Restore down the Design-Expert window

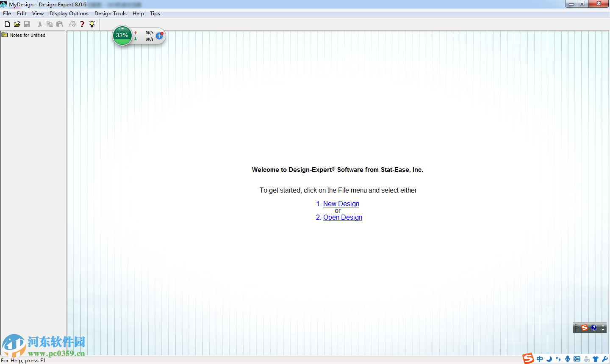click(x=582, y=4)
